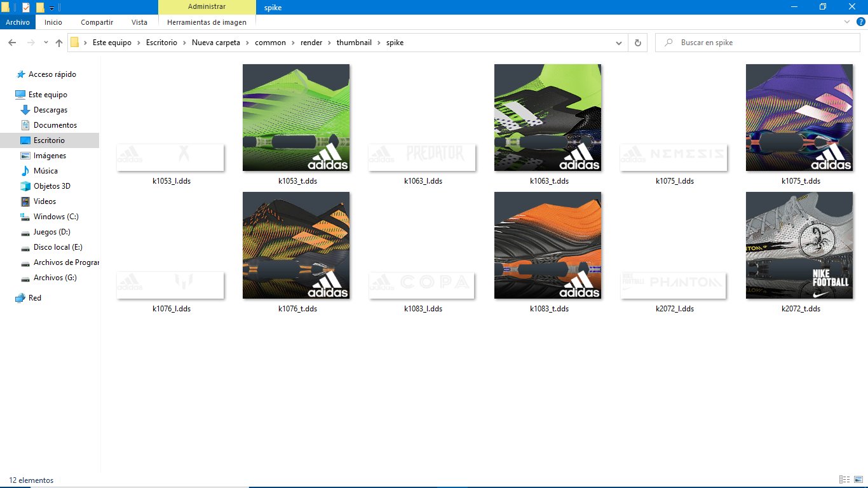Viewport: 868px width, 488px height.
Task: Switch to large thumbnails view layout
Action: (x=858, y=480)
